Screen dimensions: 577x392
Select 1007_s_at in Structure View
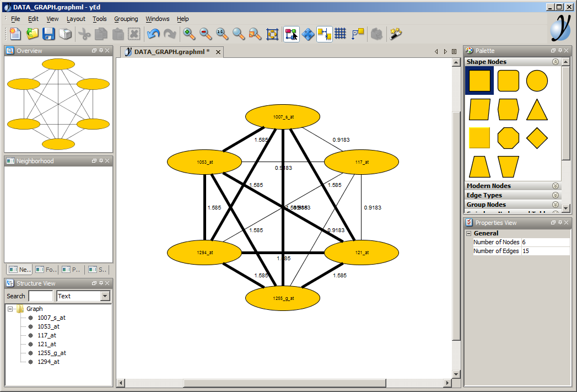coord(51,318)
